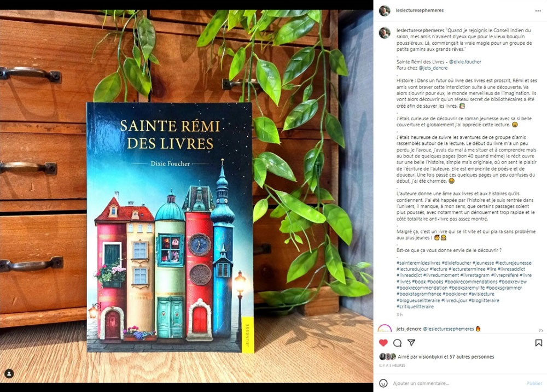Unlike the post with the red heart
547x392 pixels.
pos(383,343)
